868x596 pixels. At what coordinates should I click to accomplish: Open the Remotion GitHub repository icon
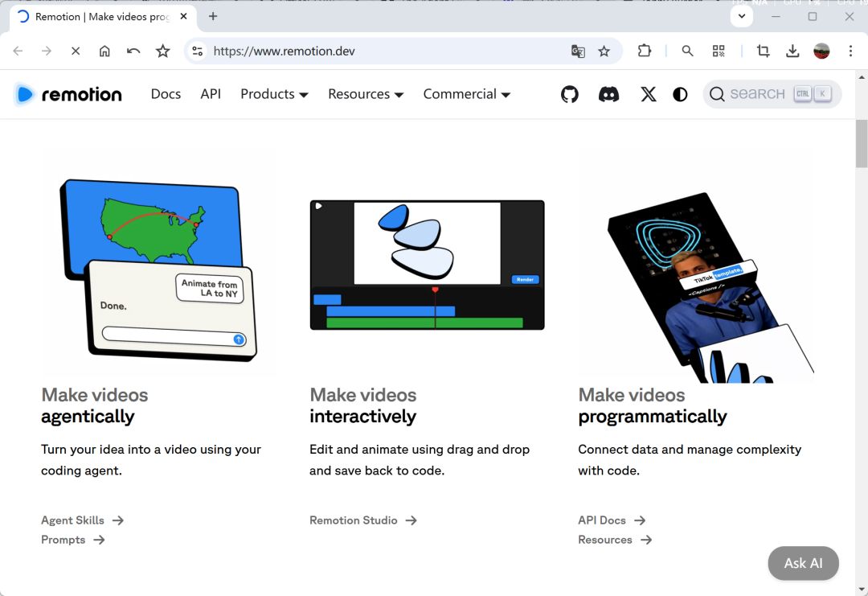point(570,94)
